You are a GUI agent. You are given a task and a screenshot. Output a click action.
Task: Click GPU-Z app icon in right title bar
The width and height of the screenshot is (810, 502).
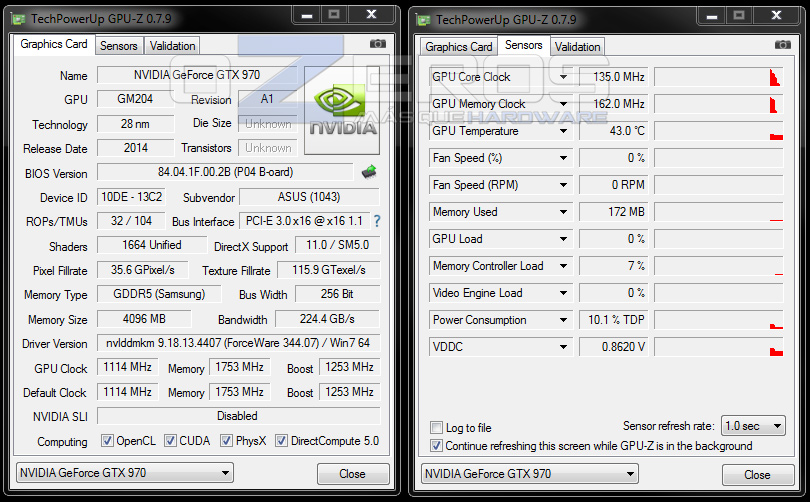(x=424, y=20)
